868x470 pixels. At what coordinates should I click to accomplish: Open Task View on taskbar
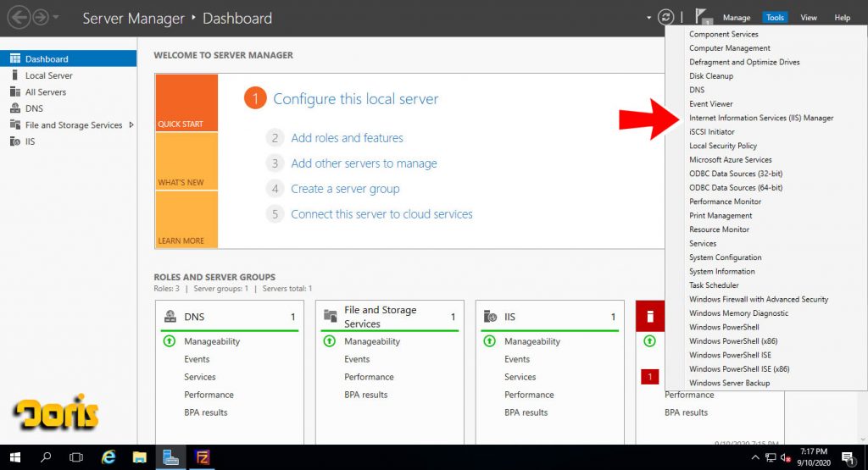pos(76,457)
